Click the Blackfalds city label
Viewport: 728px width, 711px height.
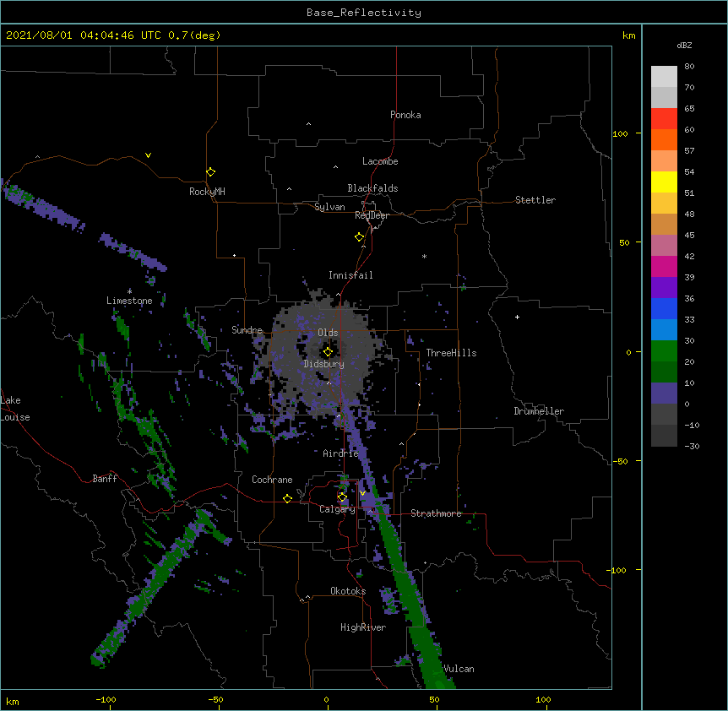click(x=372, y=188)
